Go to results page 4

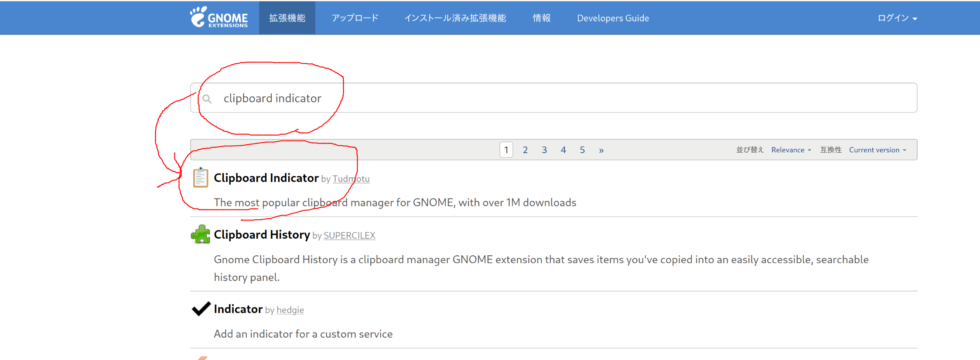click(563, 150)
